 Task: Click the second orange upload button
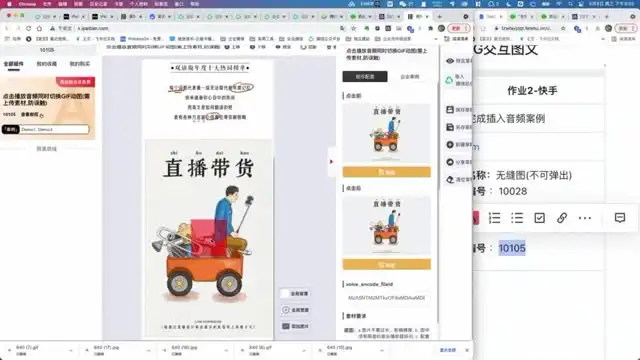(x=387, y=265)
